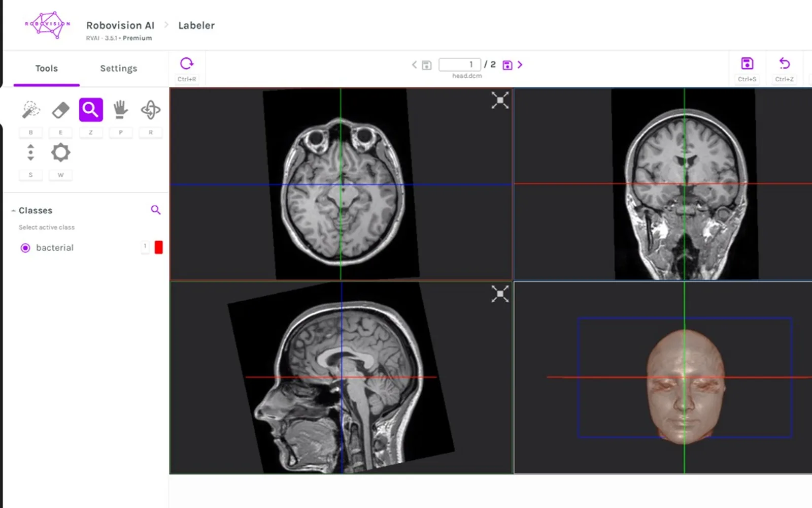Select the Eraser tool
The width and height of the screenshot is (812, 508).
pyautogui.click(x=60, y=110)
